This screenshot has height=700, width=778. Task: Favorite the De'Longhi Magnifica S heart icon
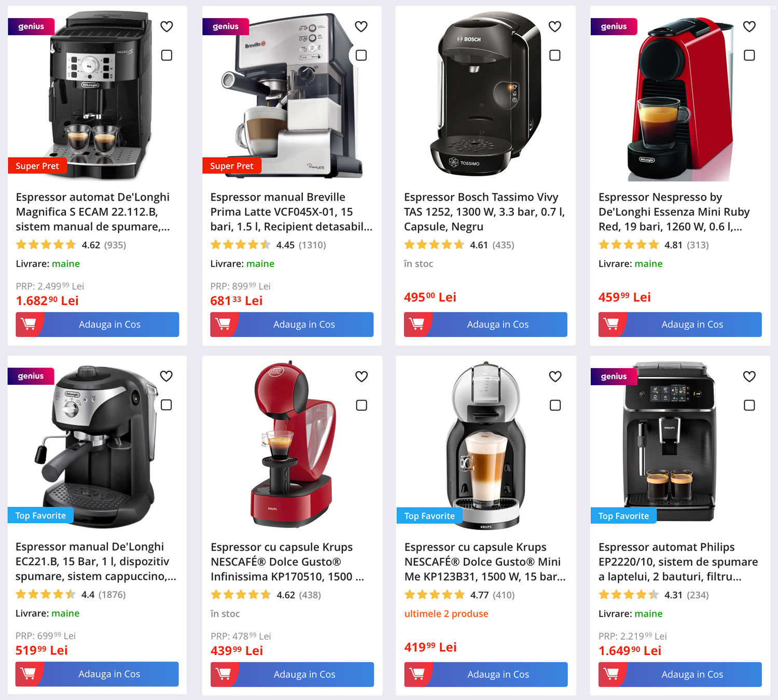(166, 26)
